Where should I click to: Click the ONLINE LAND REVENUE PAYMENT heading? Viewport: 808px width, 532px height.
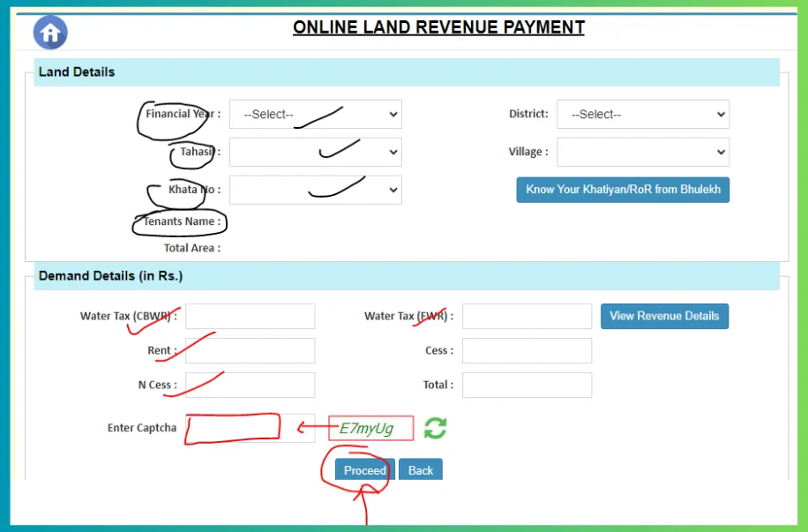tap(439, 27)
